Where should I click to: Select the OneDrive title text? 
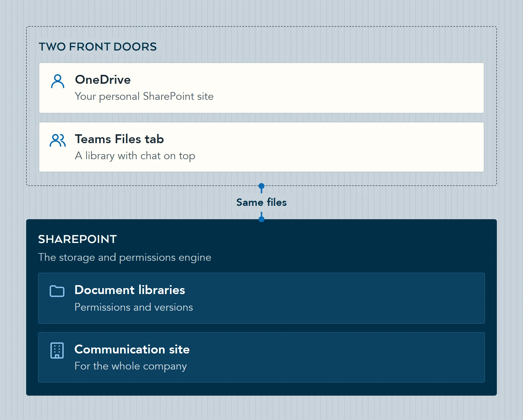tap(103, 80)
